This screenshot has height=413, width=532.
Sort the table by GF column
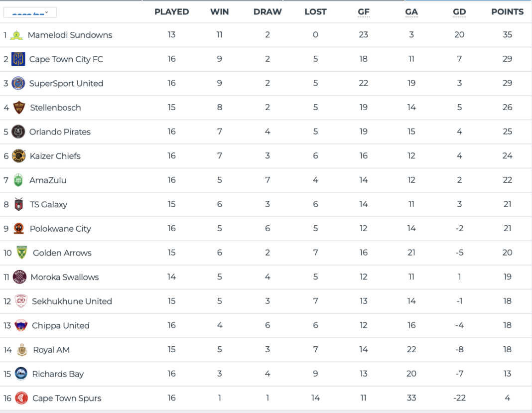coord(364,11)
